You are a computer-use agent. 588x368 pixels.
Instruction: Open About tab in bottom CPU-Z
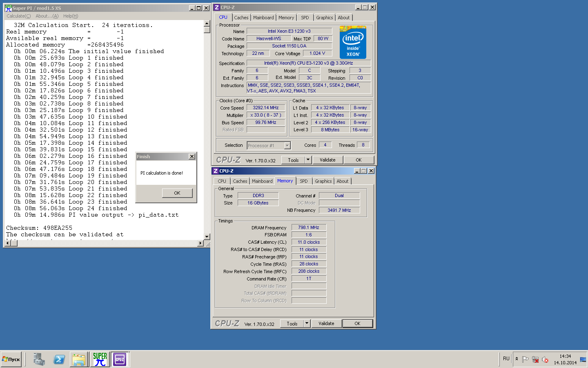coord(342,181)
